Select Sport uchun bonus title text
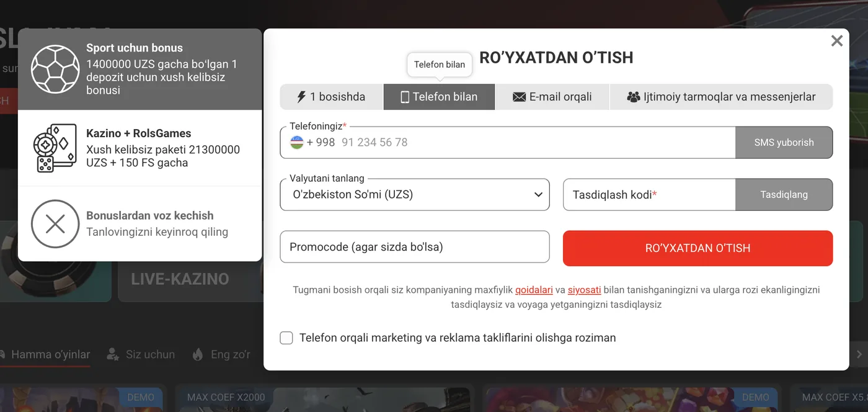Image resolution: width=868 pixels, height=412 pixels. coord(135,48)
